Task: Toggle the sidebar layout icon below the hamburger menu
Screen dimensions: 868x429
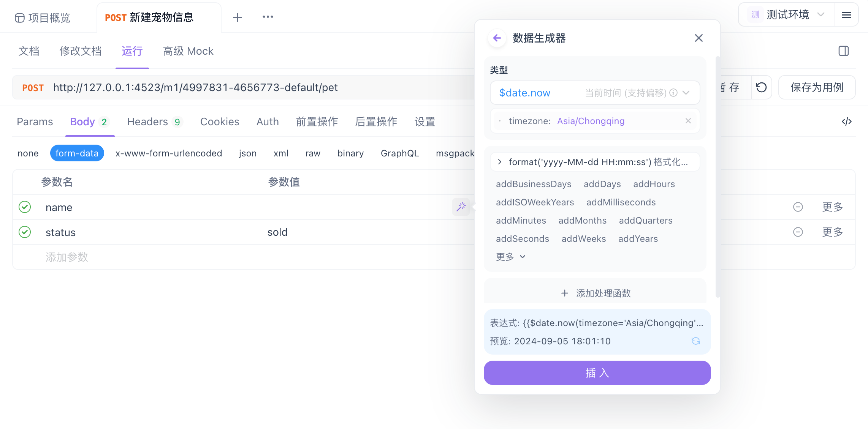Action: (844, 50)
